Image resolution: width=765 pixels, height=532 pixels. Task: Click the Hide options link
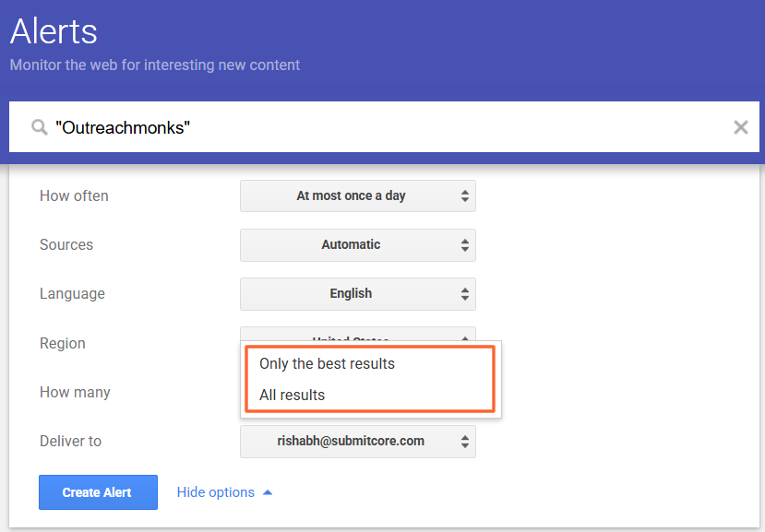(x=216, y=491)
